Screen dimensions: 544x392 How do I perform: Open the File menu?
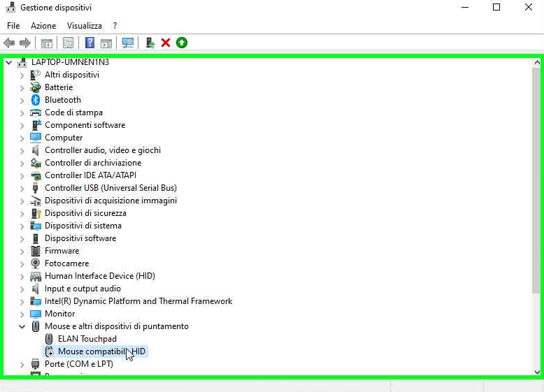[13, 26]
